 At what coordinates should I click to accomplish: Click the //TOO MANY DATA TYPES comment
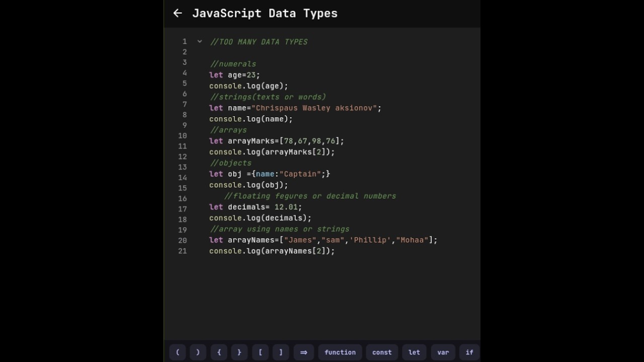pyautogui.click(x=259, y=42)
